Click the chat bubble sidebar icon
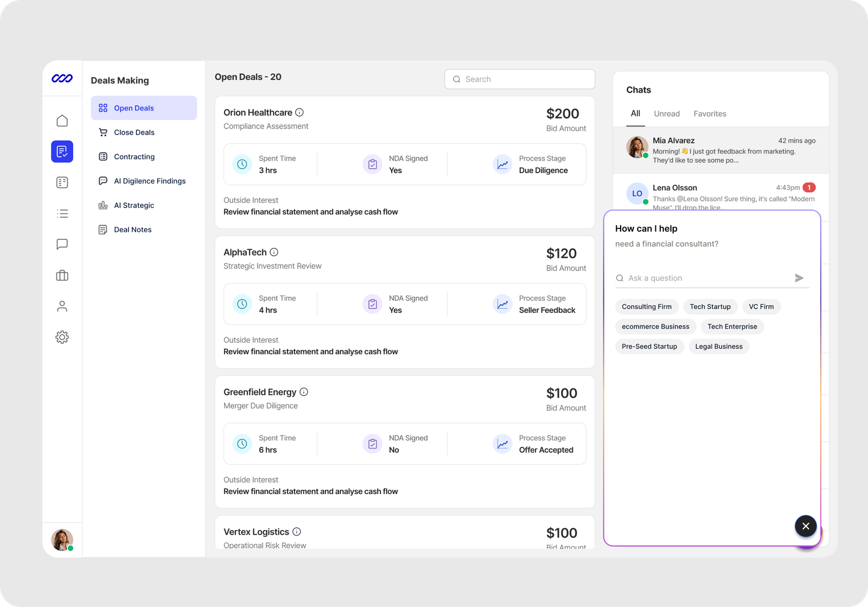Image resolution: width=868 pixels, height=607 pixels. [x=62, y=244]
